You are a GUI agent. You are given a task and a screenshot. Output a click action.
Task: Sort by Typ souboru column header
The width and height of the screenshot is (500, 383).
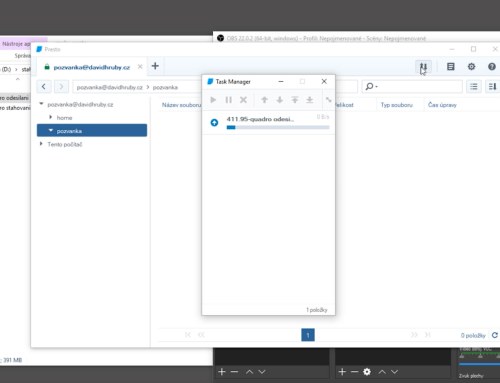(397, 105)
